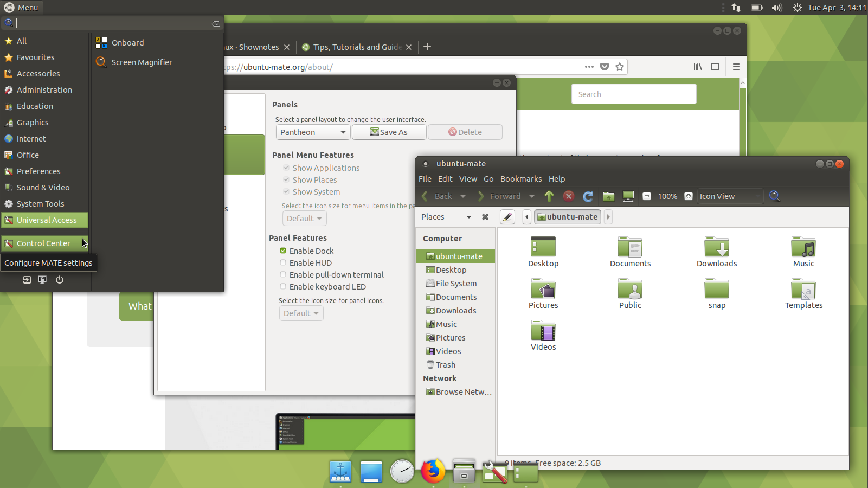The height and width of the screenshot is (488, 868).
Task: Close the Places side pane
Action: (x=485, y=217)
